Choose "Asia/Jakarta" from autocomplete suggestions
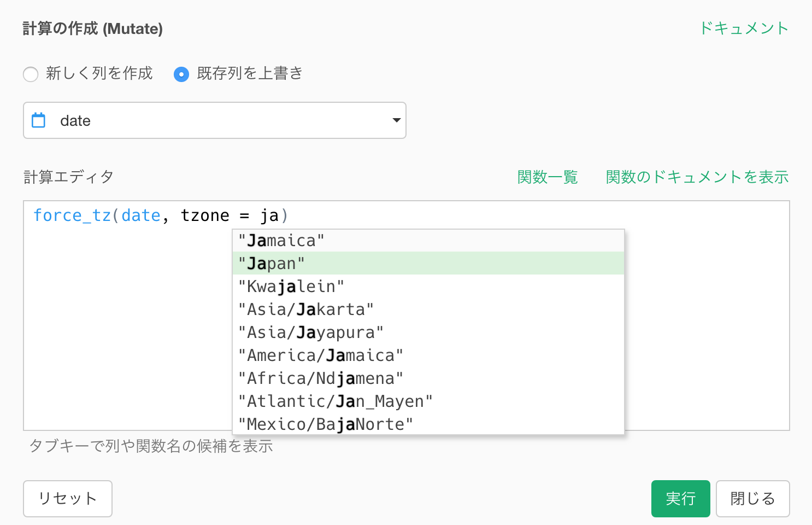812x525 pixels. point(428,309)
